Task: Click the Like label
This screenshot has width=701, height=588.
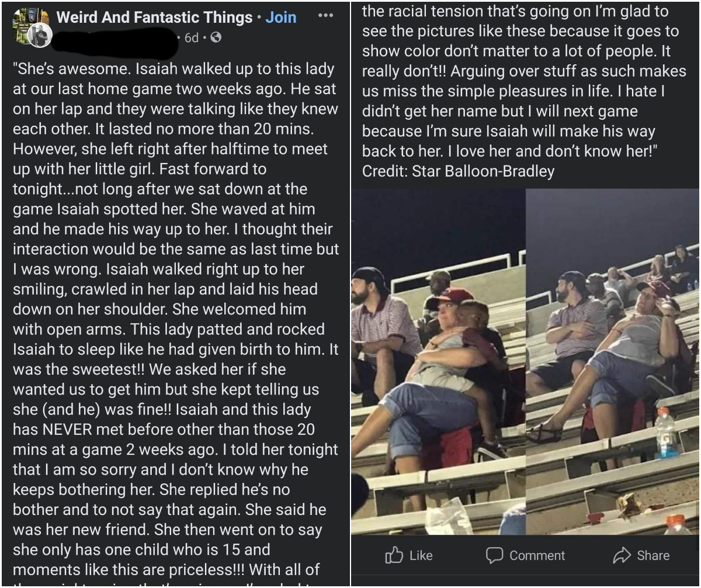Action: coord(421,555)
